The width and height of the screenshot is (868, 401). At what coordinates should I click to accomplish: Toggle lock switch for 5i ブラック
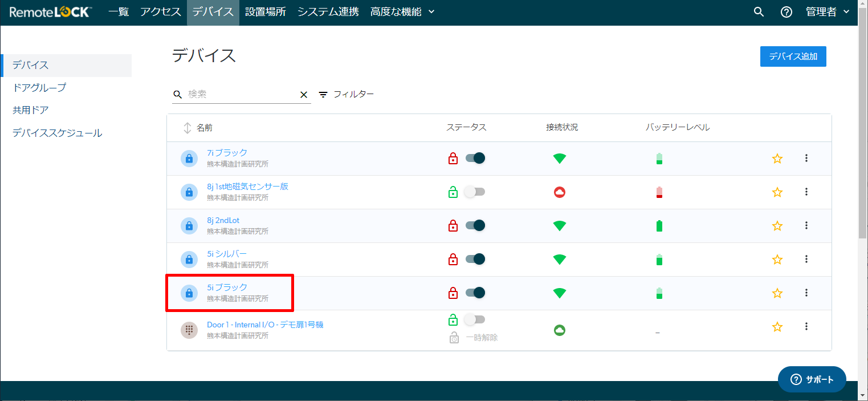tap(475, 293)
